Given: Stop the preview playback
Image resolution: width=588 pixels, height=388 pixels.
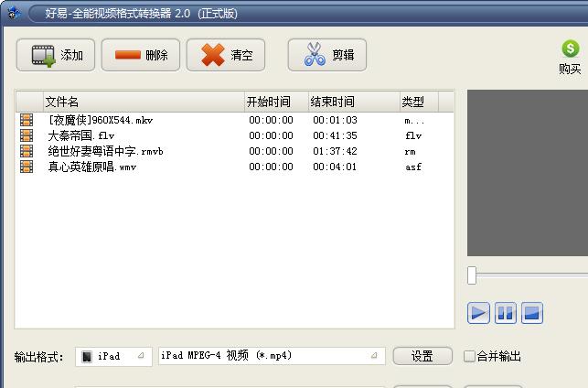Looking at the screenshot, I should tap(531, 313).
